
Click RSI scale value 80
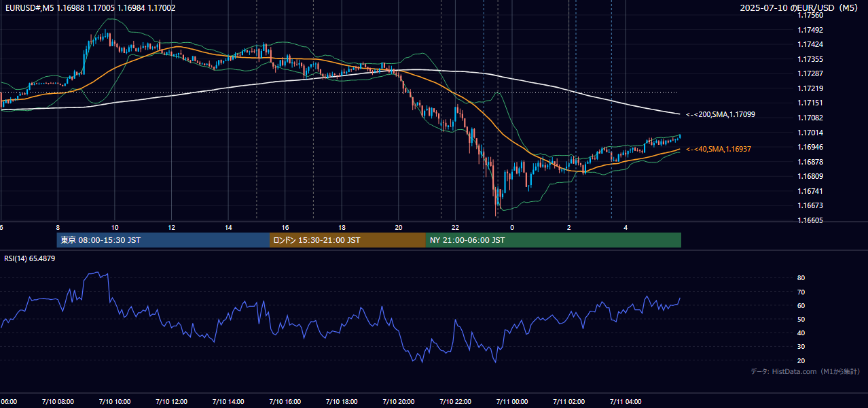pyautogui.click(x=801, y=278)
